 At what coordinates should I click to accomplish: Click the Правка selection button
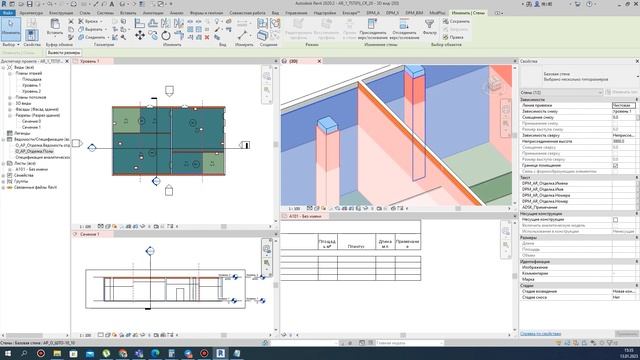(453, 37)
